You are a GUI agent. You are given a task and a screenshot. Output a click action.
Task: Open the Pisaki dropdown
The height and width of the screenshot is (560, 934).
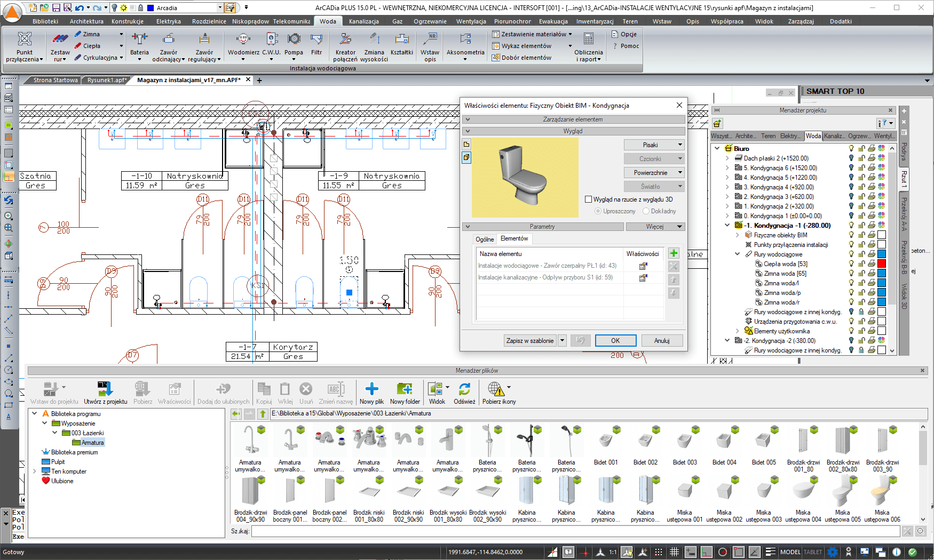pyautogui.click(x=654, y=145)
